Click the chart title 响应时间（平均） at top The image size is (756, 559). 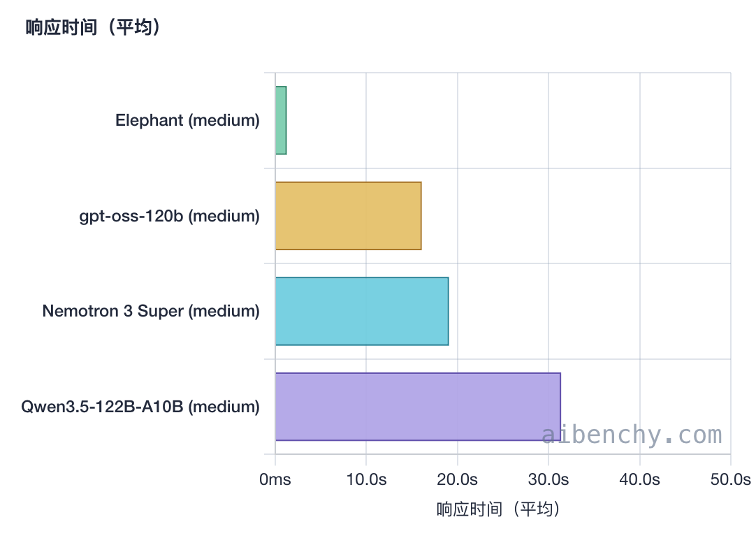click(94, 28)
